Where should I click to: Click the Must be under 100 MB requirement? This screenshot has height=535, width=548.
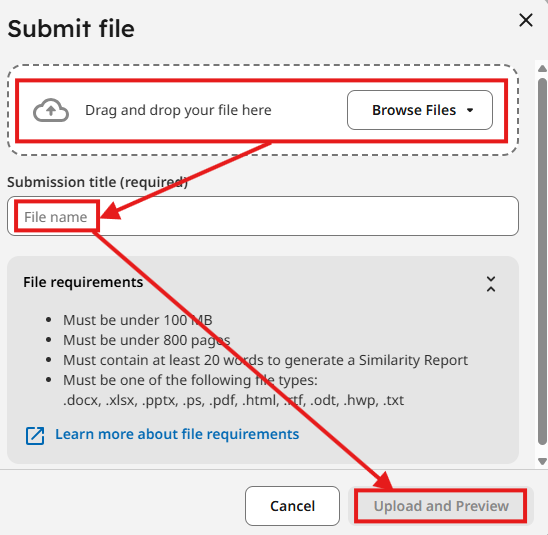click(x=138, y=320)
